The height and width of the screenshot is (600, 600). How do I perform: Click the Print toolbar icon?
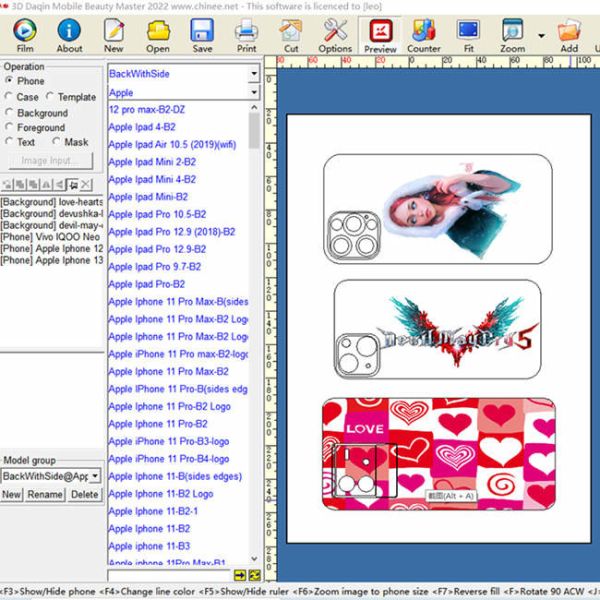click(x=246, y=34)
